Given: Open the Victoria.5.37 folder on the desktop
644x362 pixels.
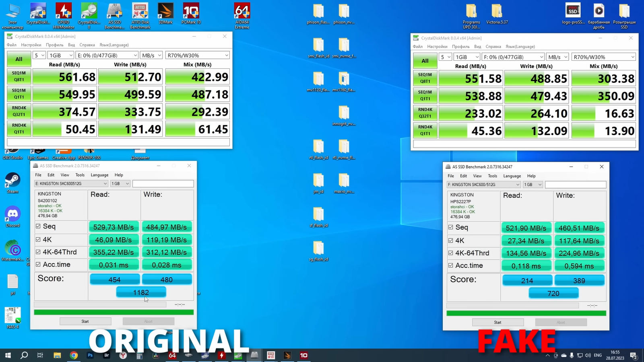Looking at the screenshot, I should pos(497,12).
